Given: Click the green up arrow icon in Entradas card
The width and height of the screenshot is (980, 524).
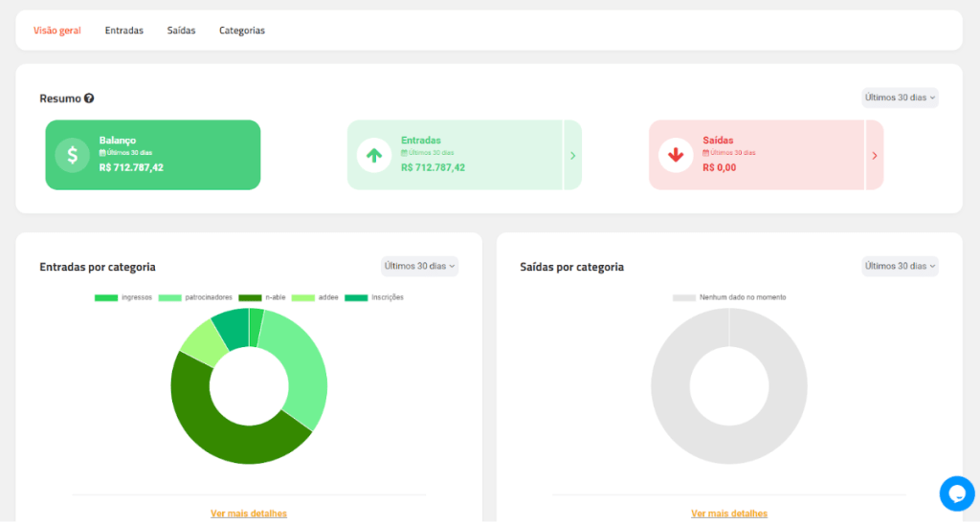Looking at the screenshot, I should 373,155.
